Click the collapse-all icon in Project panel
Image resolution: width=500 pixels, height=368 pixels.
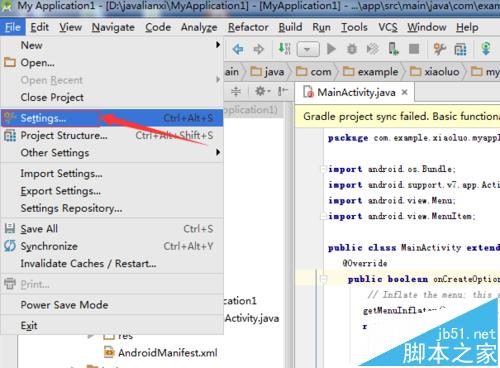coord(236,91)
